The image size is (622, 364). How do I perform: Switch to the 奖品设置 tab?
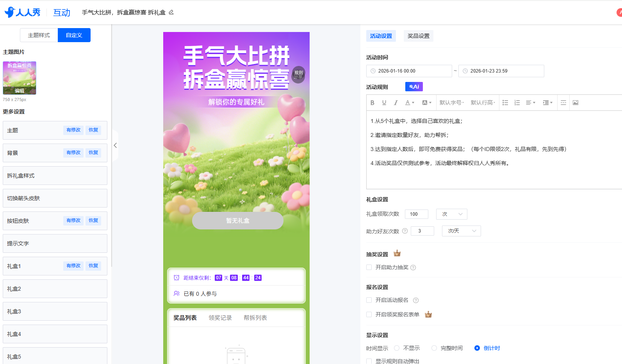pyautogui.click(x=418, y=36)
